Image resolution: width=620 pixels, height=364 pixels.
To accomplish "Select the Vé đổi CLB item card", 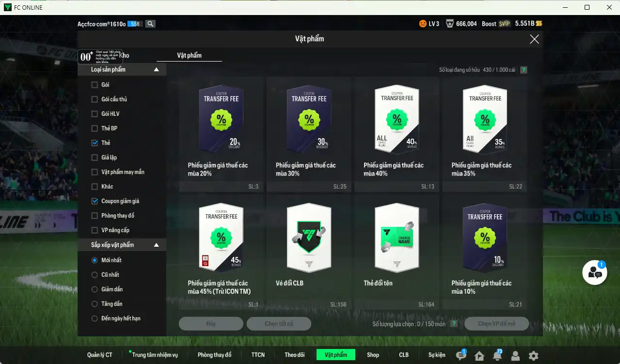I will point(309,252).
